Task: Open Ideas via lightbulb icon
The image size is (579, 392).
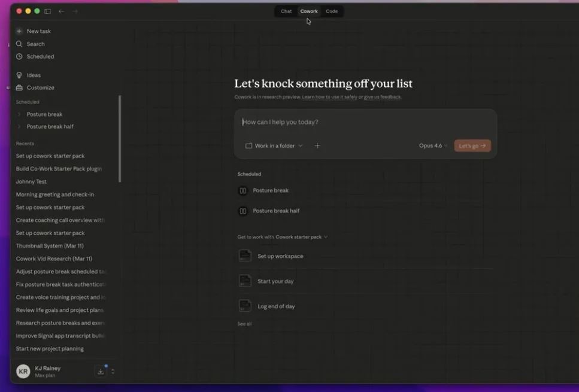Action: (19, 75)
